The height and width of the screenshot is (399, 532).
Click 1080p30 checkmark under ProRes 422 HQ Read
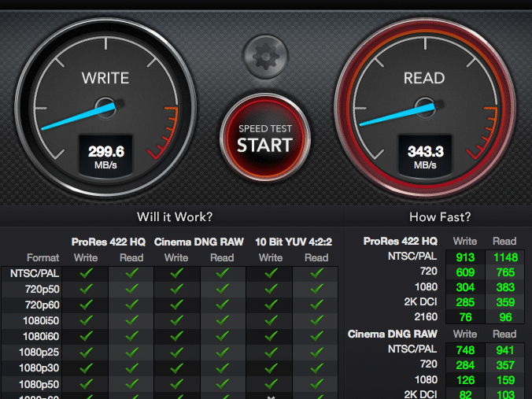(131, 368)
